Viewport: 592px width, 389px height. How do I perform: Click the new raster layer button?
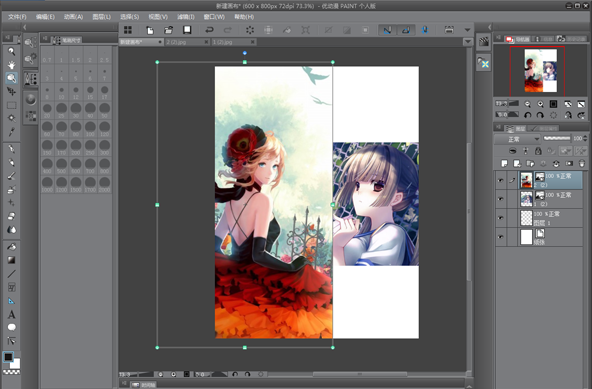(504, 163)
